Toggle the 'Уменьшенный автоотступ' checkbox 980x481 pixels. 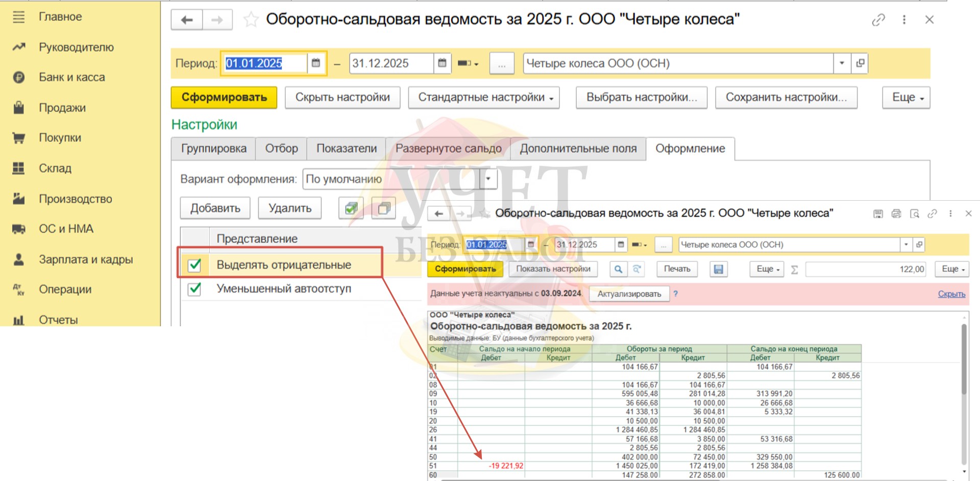[x=194, y=289]
